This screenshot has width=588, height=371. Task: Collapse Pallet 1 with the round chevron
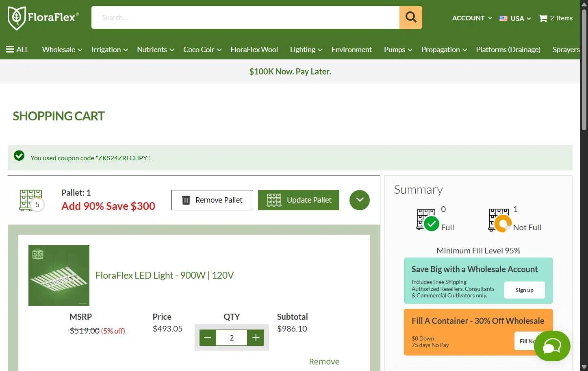(x=360, y=200)
